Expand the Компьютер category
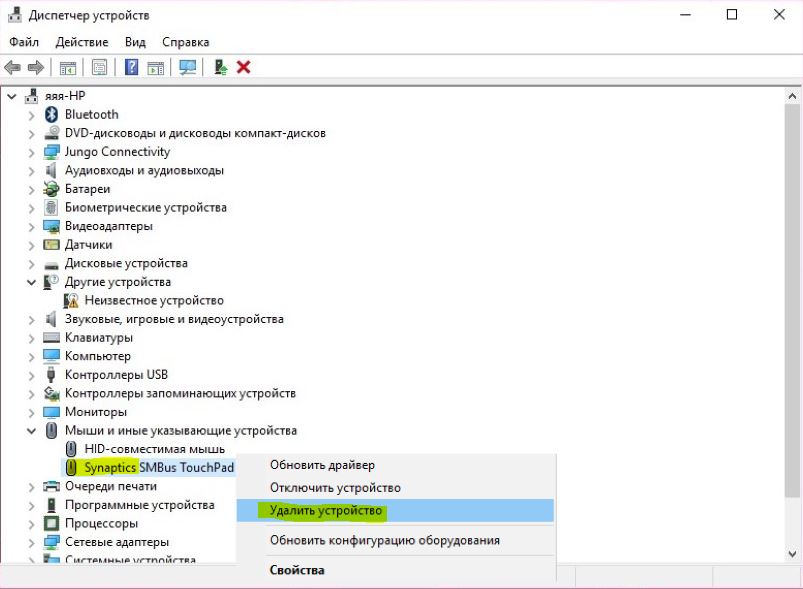803x589 pixels. (x=31, y=357)
